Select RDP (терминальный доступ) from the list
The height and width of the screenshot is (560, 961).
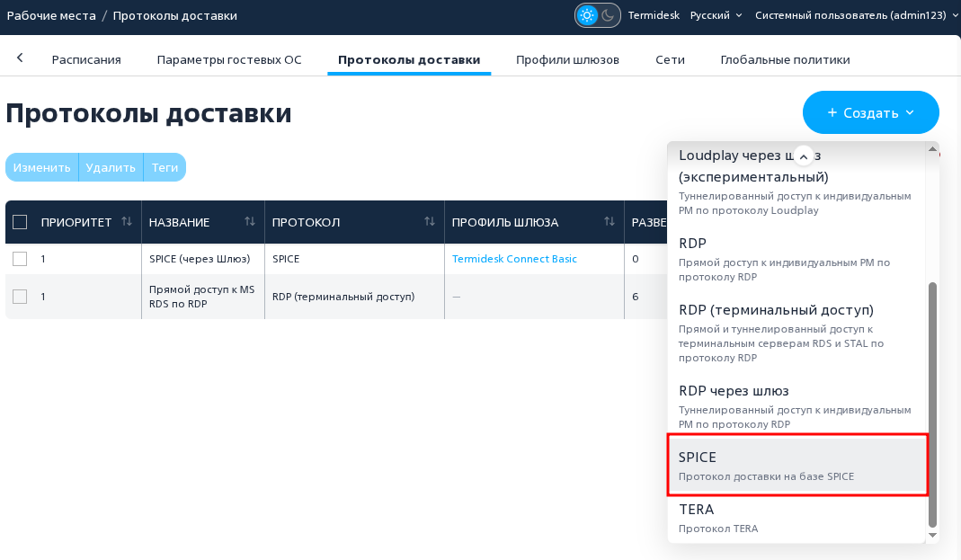[x=796, y=333]
